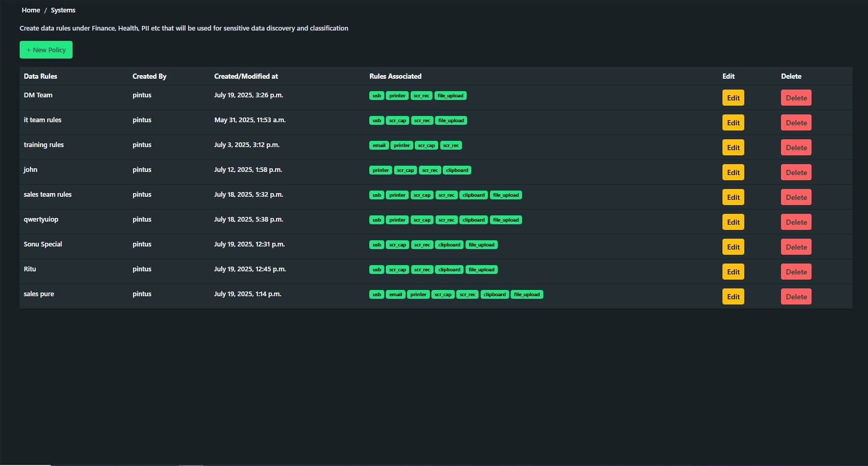
Task: Click the email tag in training rules row
Action: [379, 145]
